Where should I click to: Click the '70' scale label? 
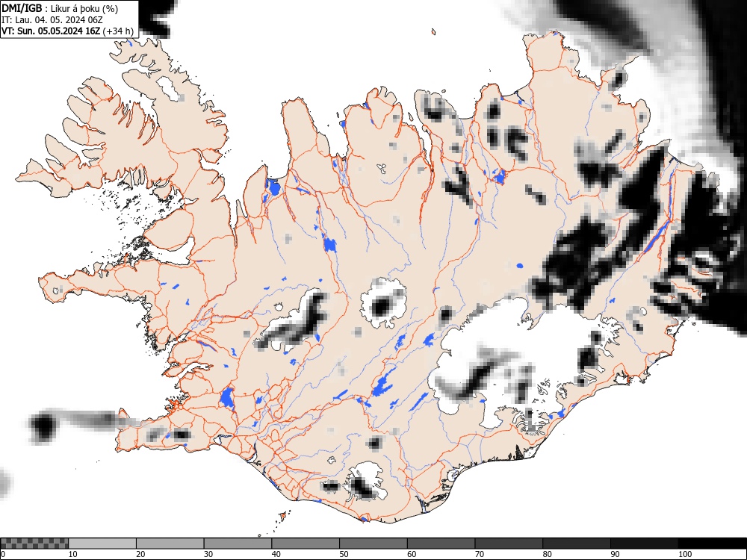[x=480, y=554]
